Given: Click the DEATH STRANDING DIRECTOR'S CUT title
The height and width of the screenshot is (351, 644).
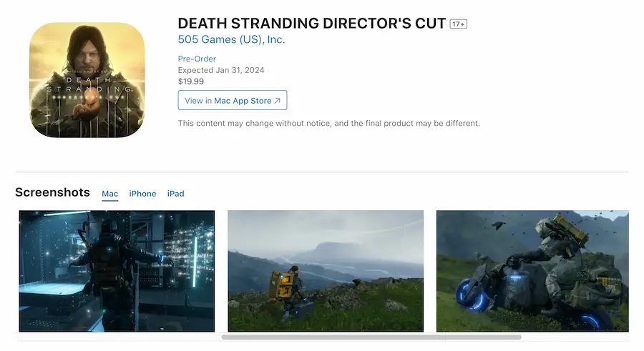Looking at the screenshot, I should 312,24.
